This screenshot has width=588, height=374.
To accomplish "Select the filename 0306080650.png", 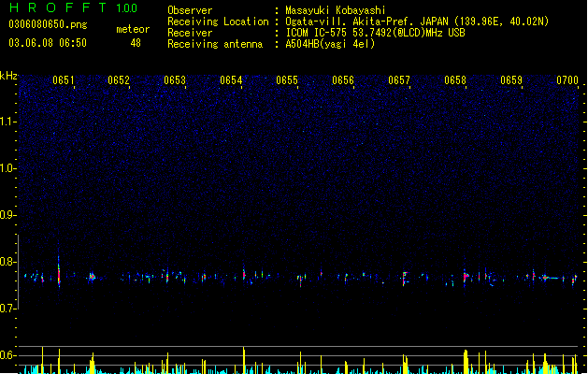I will pyautogui.click(x=48, y=24).
